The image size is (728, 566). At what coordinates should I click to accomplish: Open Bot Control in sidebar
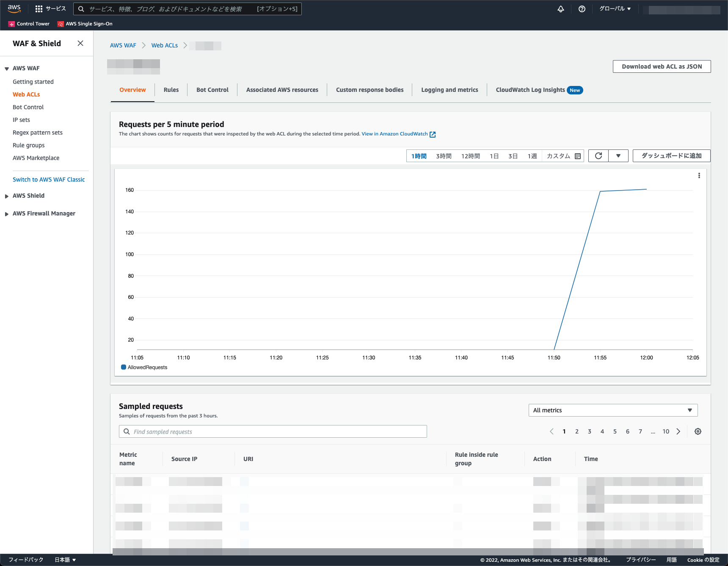pos(28,107)
